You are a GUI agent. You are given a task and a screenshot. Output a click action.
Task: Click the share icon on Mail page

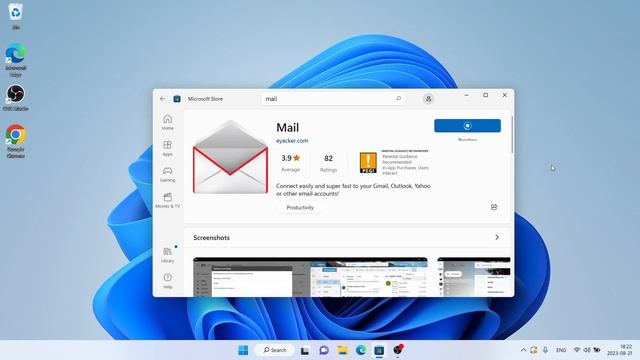[494, 207]
